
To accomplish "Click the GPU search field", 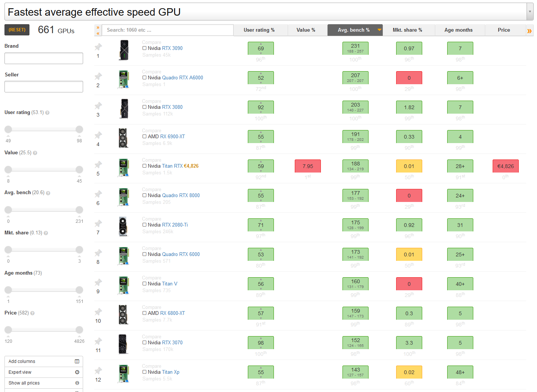I will click(168, 30).
